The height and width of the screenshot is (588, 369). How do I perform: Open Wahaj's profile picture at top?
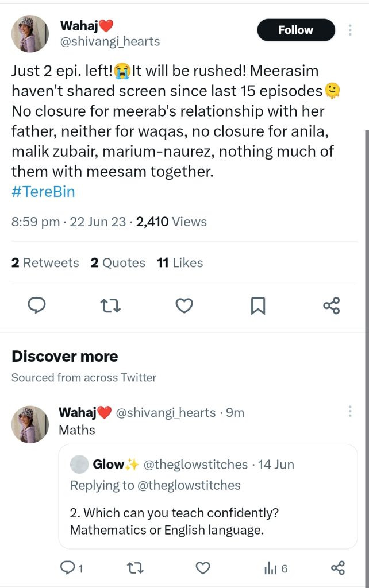30,34
